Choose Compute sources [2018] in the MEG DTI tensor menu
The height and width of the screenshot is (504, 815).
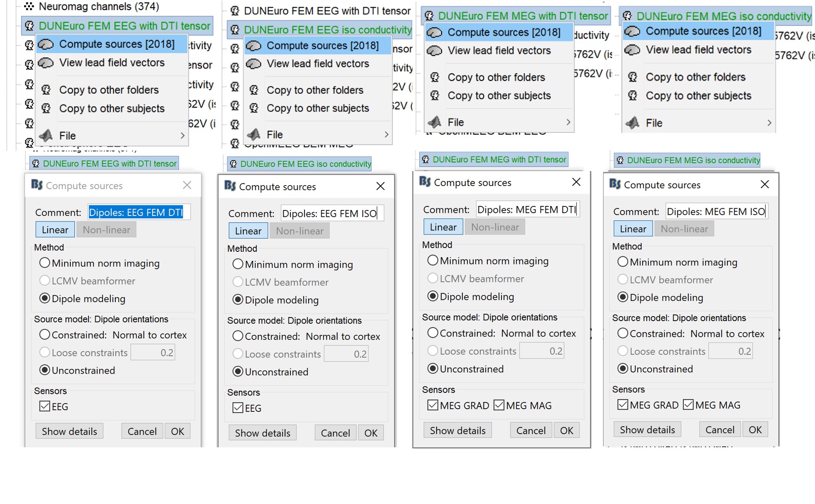(504, 32)
